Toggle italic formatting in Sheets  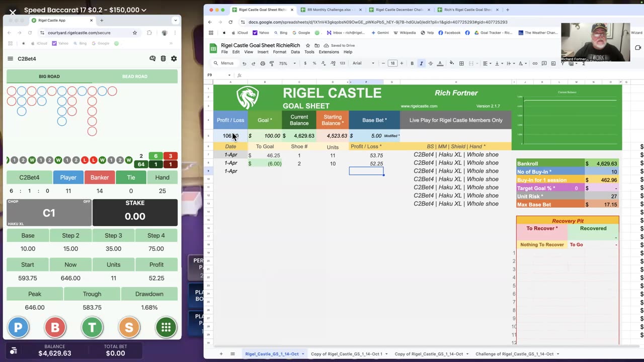click(421, 63)
